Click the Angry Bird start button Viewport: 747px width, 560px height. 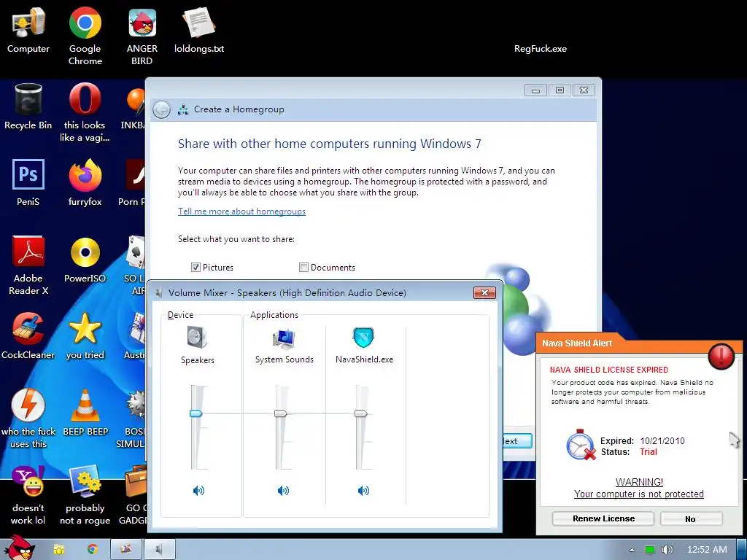[x=19, y=548]
